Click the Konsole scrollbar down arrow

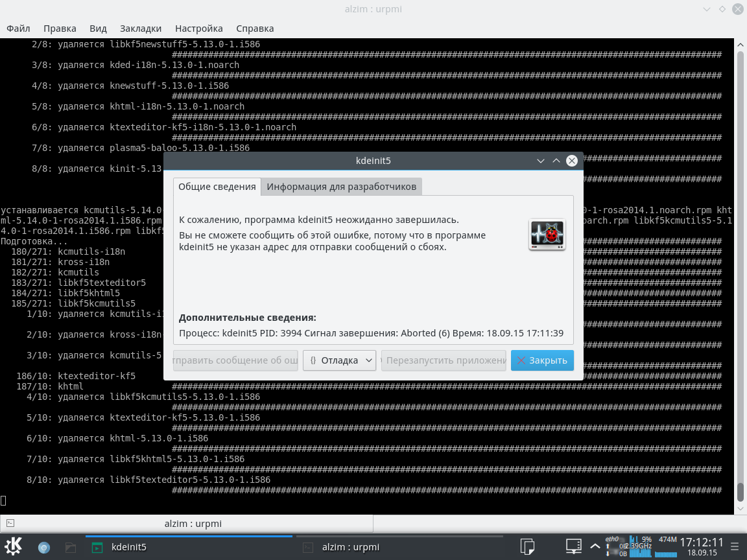point(741,509)
